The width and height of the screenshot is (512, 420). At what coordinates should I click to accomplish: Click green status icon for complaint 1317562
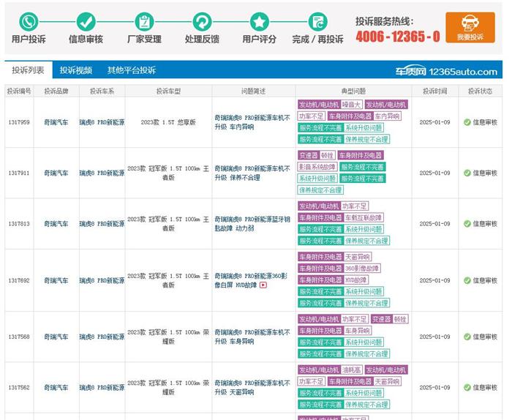click(467, 388)
